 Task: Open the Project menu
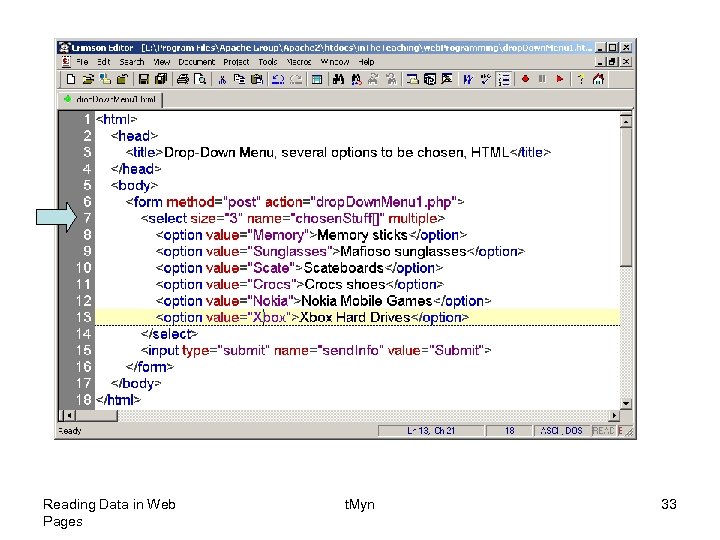[236, 62]
